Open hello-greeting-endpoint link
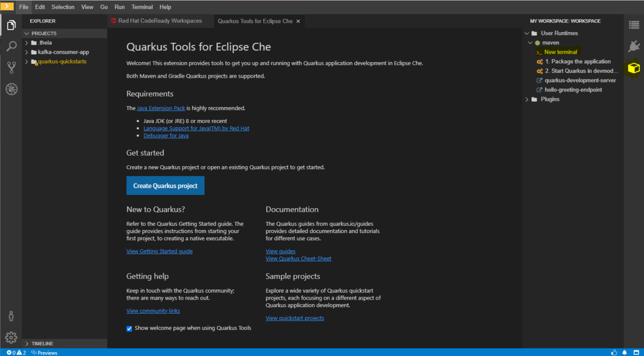 574,90
